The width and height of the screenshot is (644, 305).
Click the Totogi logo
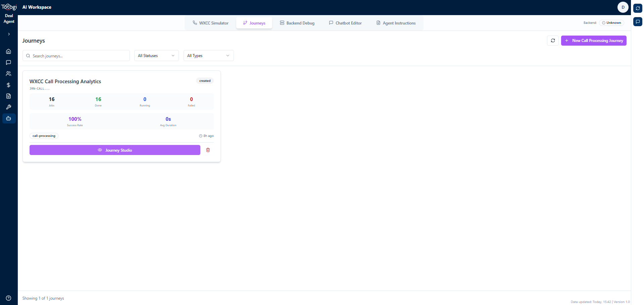coord(9,7)
